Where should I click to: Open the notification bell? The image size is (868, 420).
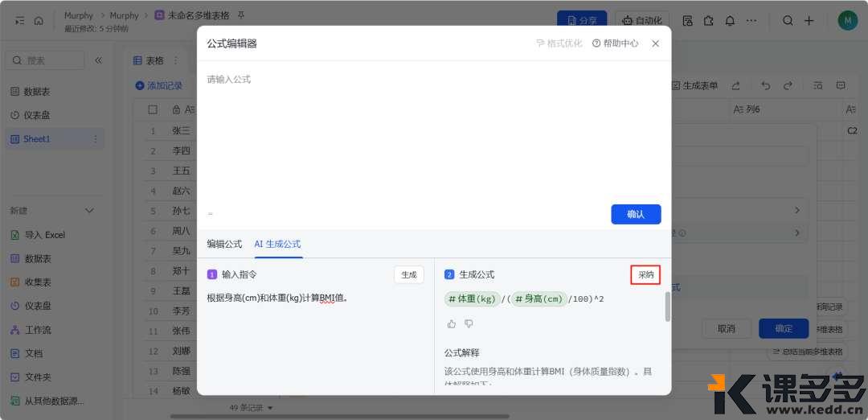[x=730, y=20]
